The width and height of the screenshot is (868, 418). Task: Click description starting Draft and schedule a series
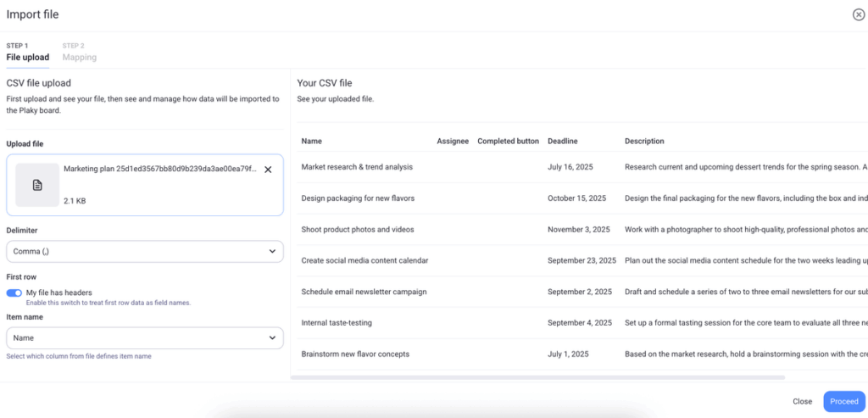coord(746,291)
